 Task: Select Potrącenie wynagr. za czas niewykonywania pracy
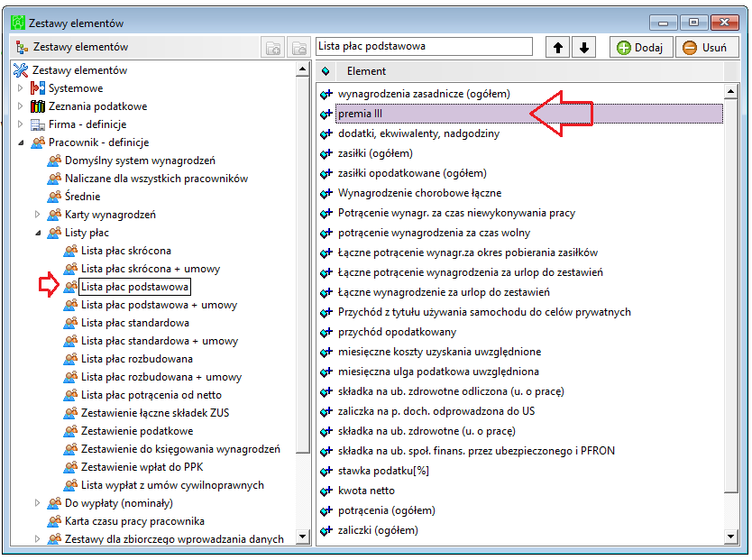(x=456, y=213)
